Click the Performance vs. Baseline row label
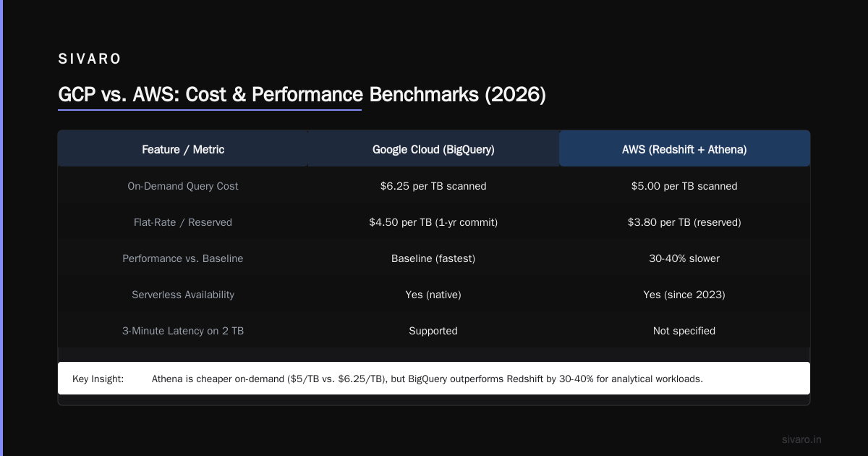The image size is (868, 456). 183,258
